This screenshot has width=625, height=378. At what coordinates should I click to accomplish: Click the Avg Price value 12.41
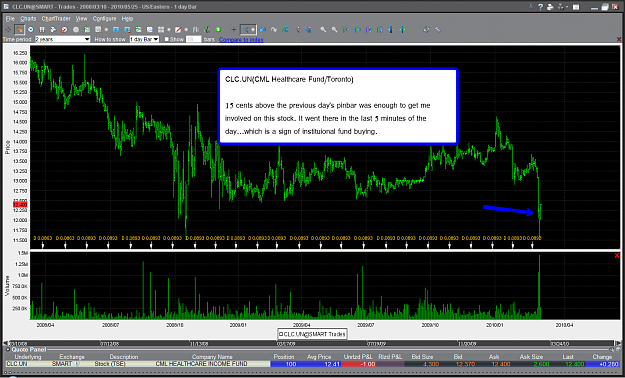pos(332,364)
